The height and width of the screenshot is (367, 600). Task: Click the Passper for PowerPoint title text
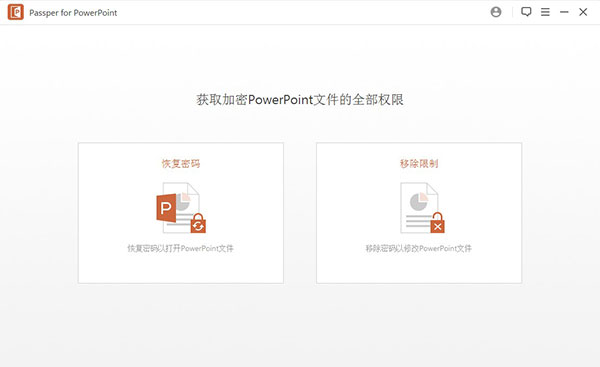tap(73, 13)
